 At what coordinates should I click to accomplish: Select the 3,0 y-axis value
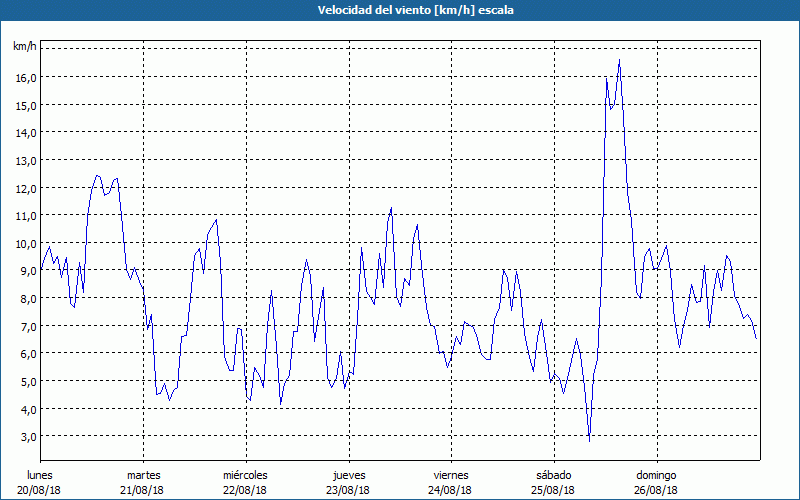(28, 437)
